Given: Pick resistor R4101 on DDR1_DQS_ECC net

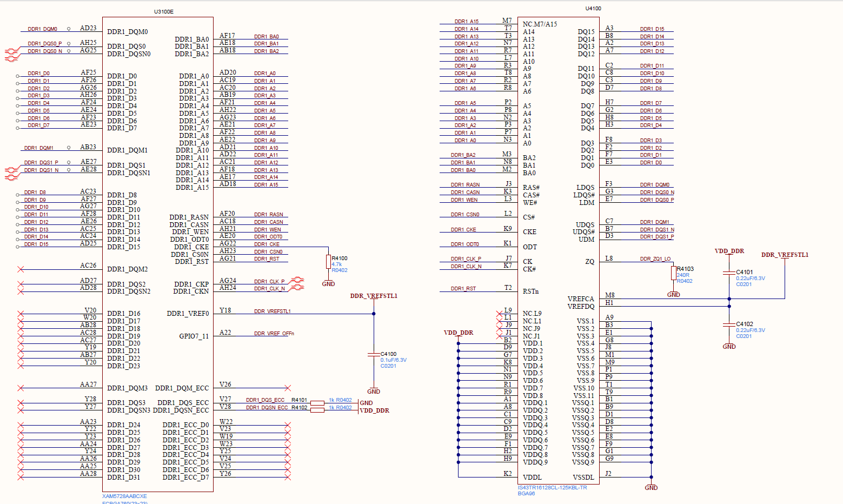Looking at the screenshot, I should (x=317, y=402).
